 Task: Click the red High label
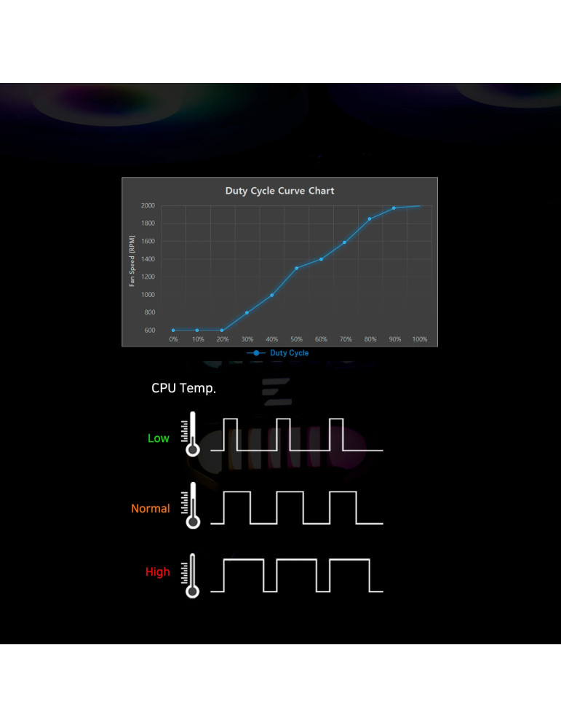157,572
